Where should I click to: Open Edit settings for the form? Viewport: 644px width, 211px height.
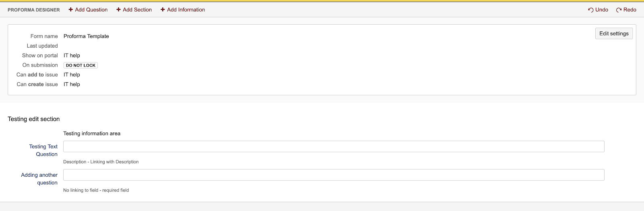pyautogui.click(x=614, y=33)
